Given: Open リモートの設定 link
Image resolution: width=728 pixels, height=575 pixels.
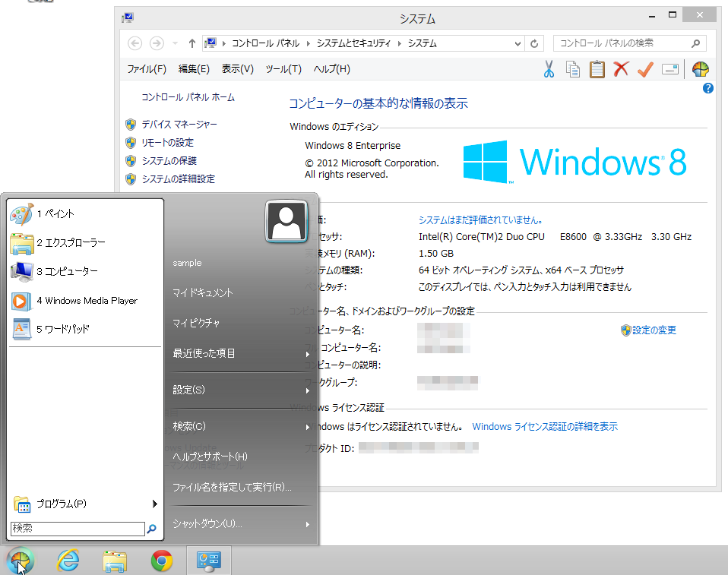Looking at the screenshot, I should point(168,143).
